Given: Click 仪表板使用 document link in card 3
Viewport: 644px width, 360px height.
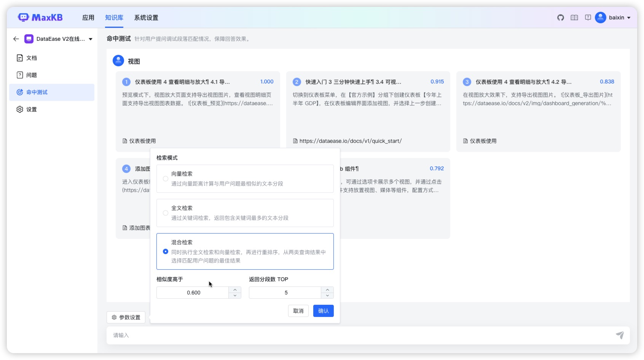Looking at the screenshot, I should [x=483, y=141].
